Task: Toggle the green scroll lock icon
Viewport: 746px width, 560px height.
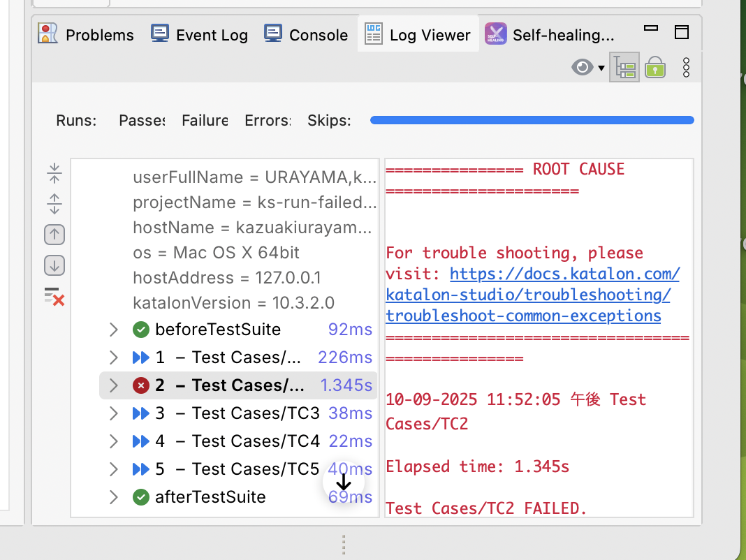Action: (654, 68)
